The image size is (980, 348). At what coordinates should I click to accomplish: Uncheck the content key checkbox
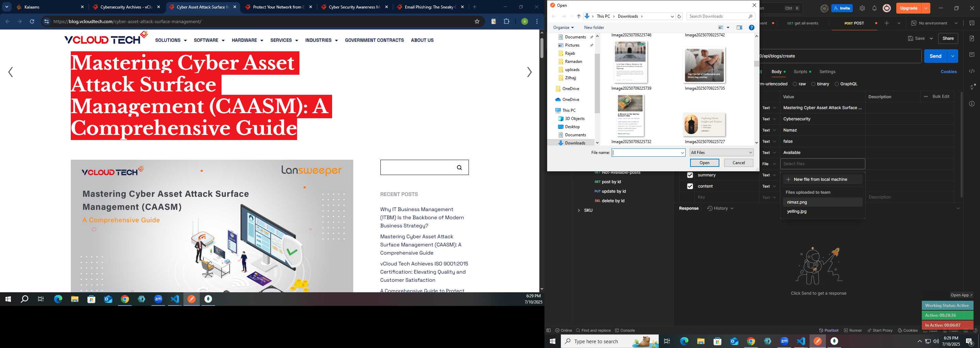690,186
